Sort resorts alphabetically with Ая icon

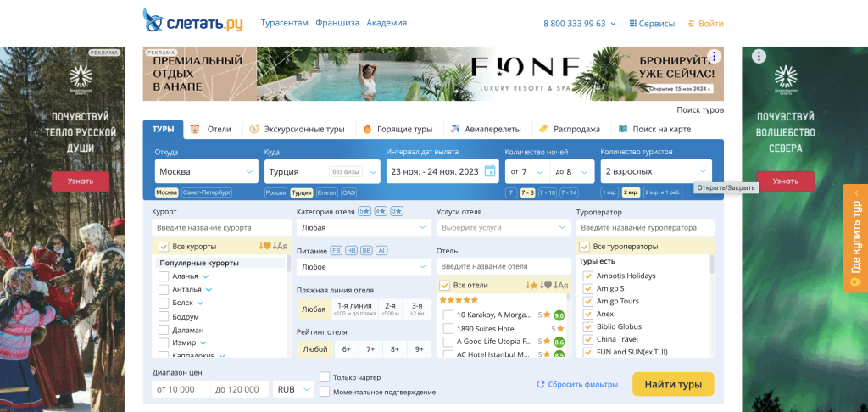pyautogui.click(x=280, y=247)
